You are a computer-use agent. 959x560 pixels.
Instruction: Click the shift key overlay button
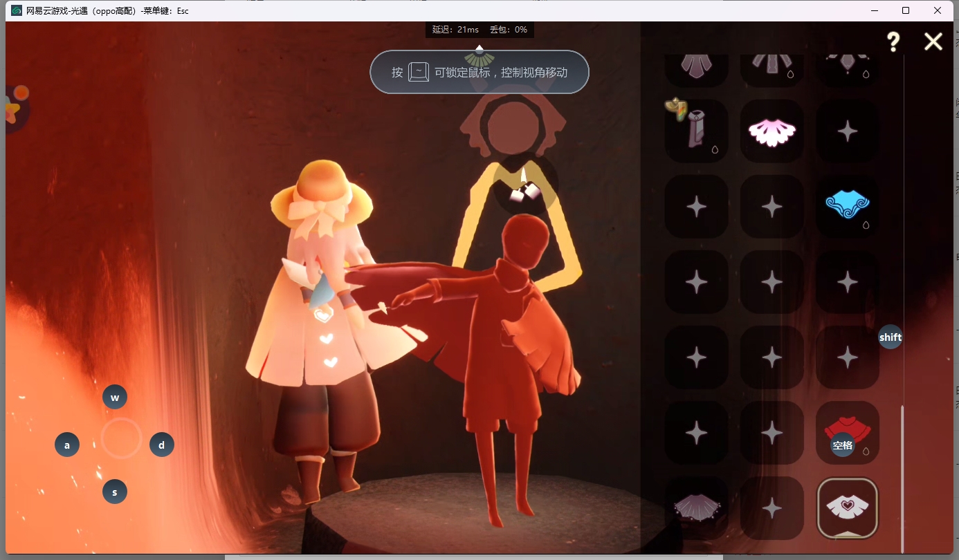pos(890,337)
